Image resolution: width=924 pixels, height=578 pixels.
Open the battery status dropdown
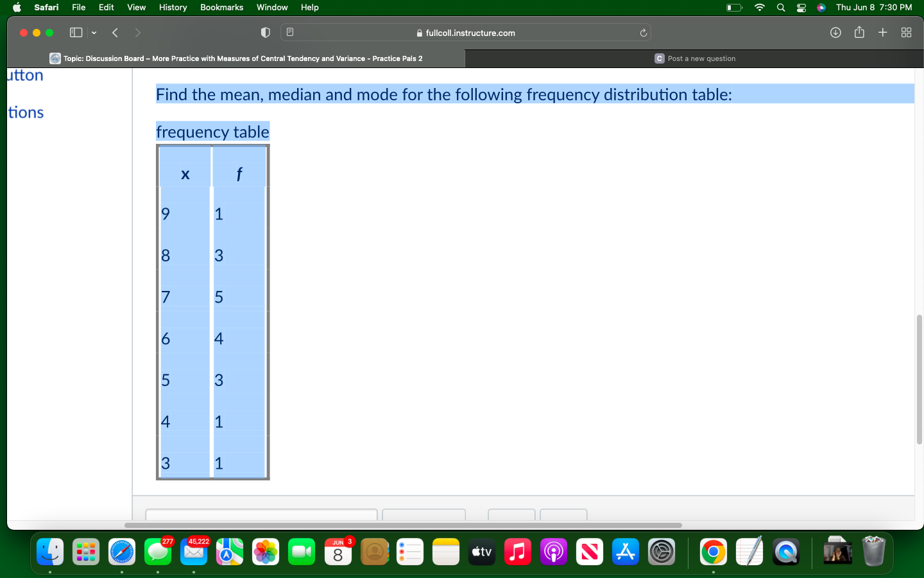(x=733, y=7)
